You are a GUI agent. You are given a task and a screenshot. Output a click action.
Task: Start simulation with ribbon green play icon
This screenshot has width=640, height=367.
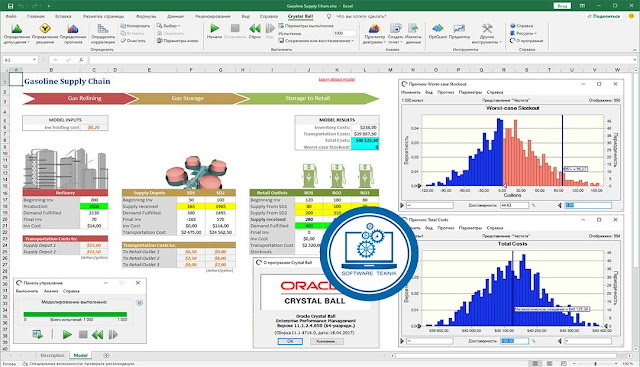[x=214, y=28]
